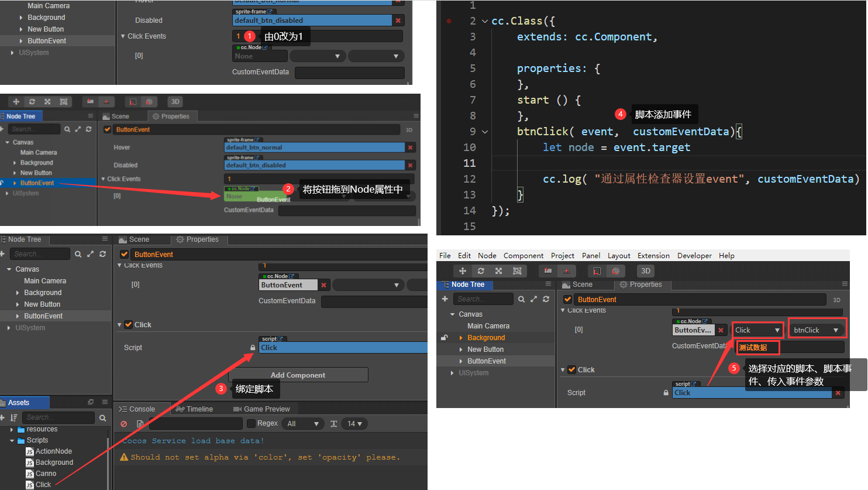The height and width of the screenshot is (490, 868).
Task: Uncheck the ButtonEvent component enable checkbox
Action: coord(123,253)
